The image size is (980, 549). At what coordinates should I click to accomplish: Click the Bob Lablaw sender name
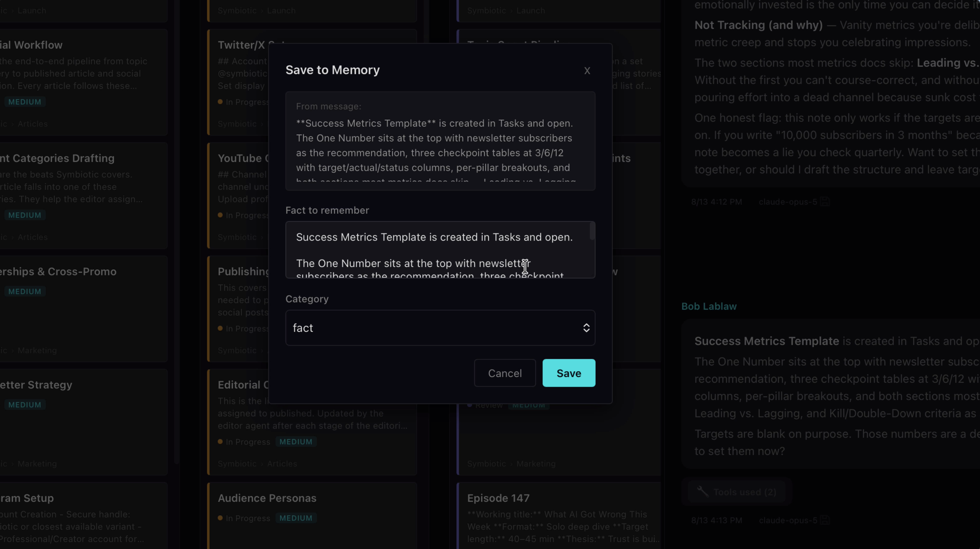(x=709, y=307)
